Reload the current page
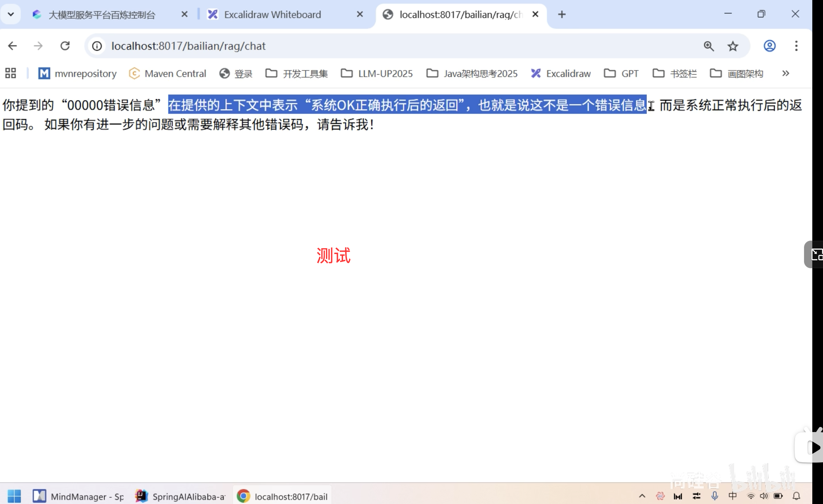The height and width of the screenshot is (504, 823). coord(65,46)
